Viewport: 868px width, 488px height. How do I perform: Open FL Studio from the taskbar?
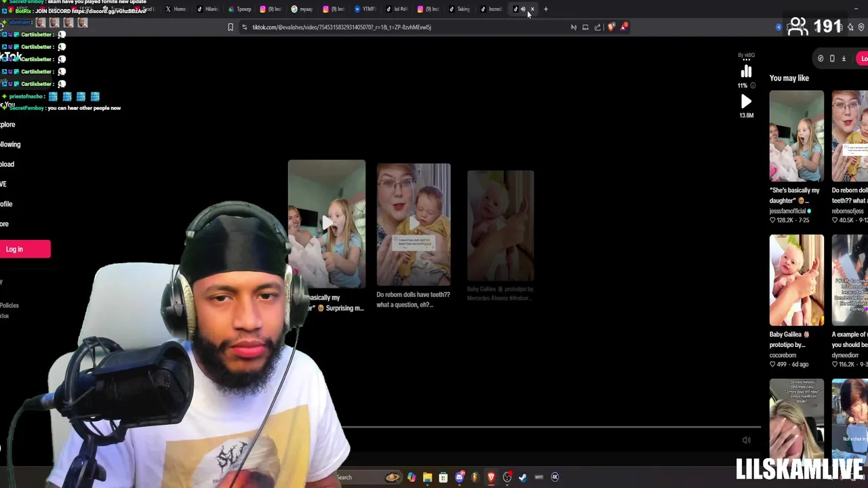tap(475, 477)
